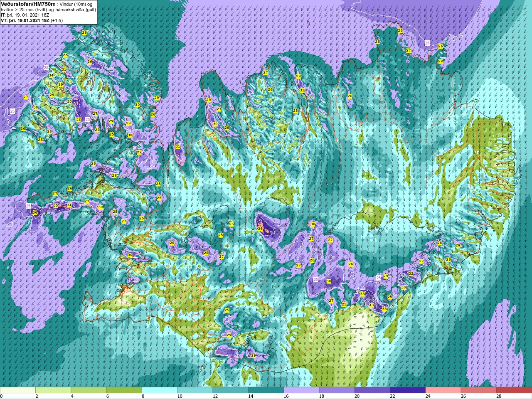Select the legend tick label 8
Viewport: 532px width, 399px height.
point(143,396)
